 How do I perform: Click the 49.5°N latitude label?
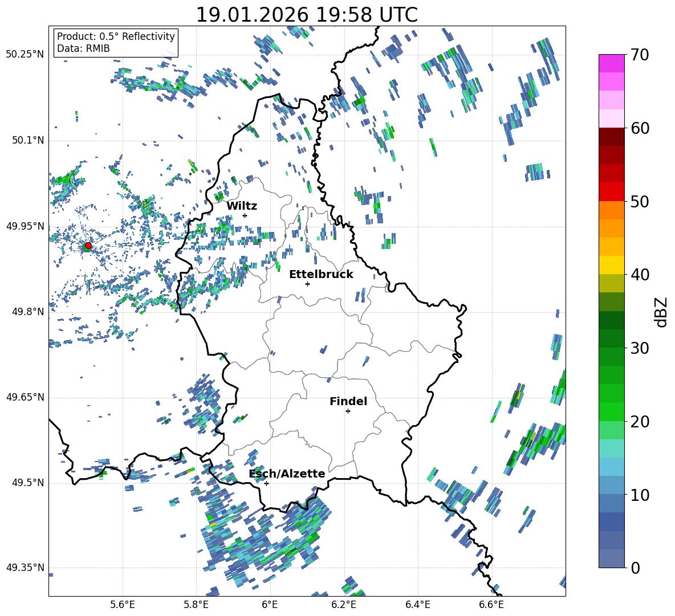coord(27,483)
